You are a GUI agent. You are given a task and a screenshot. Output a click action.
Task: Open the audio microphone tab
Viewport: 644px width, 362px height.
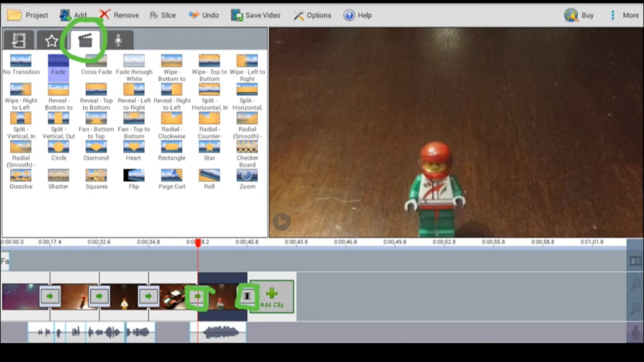click(118, 41)
